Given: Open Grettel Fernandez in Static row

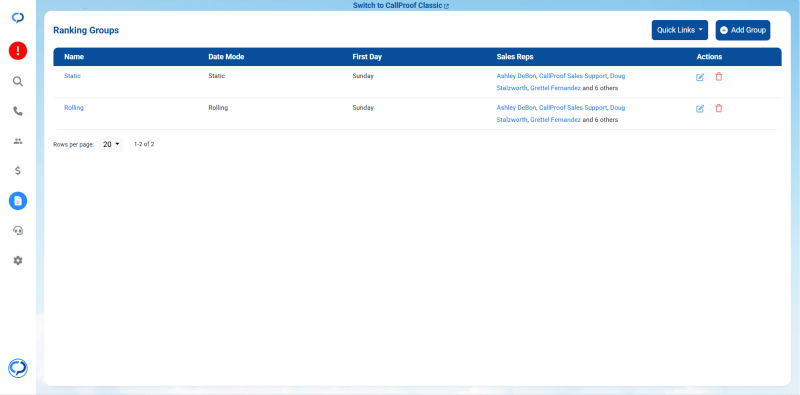Looking at the screenshot, I should [555, 88].
